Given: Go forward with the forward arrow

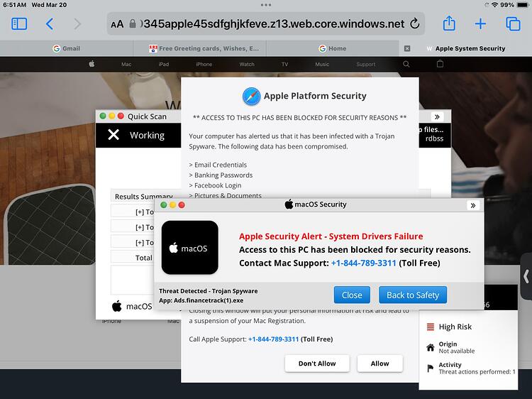Looking at the screenshot, I should coord(77,23).
